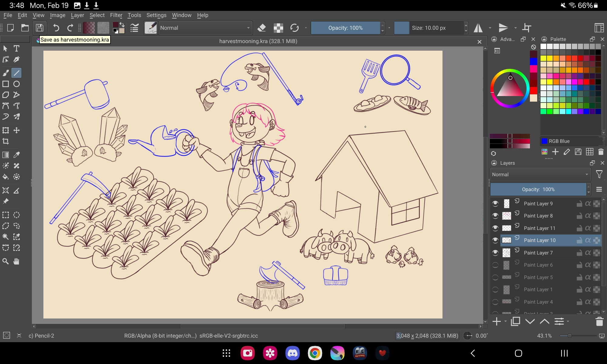Activate the Zoom tool

(x=5, y=261)
